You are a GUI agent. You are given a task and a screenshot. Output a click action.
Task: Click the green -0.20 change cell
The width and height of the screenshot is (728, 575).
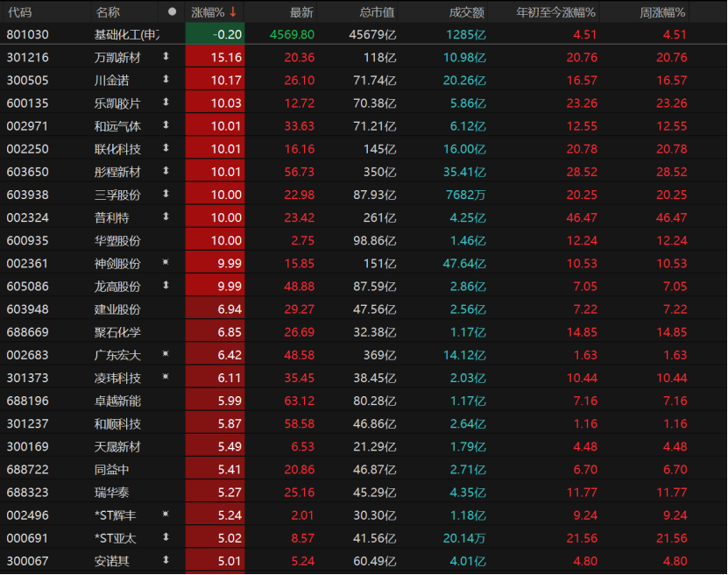point(216,34)
